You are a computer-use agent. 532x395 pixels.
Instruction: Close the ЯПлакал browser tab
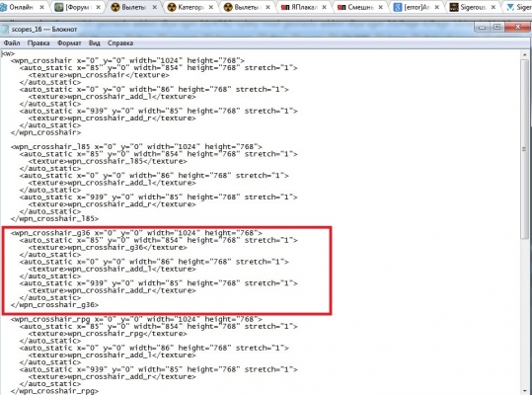click(x=324, y=7)
